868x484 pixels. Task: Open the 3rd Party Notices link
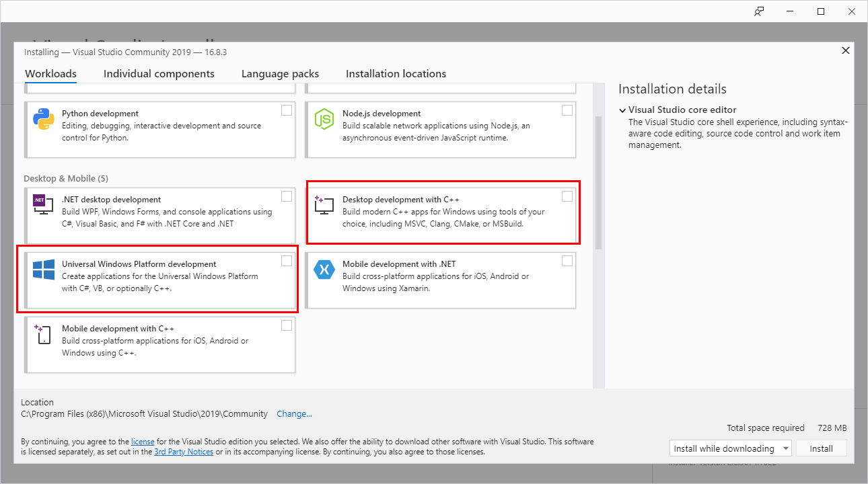pos(184,452)
